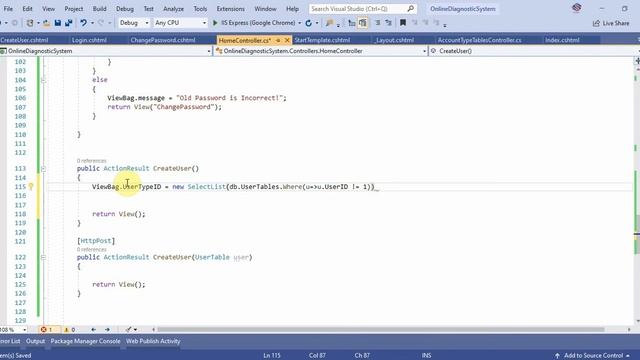
Task: Click the browser Refresh icon
Action: (x=309, y=23)
